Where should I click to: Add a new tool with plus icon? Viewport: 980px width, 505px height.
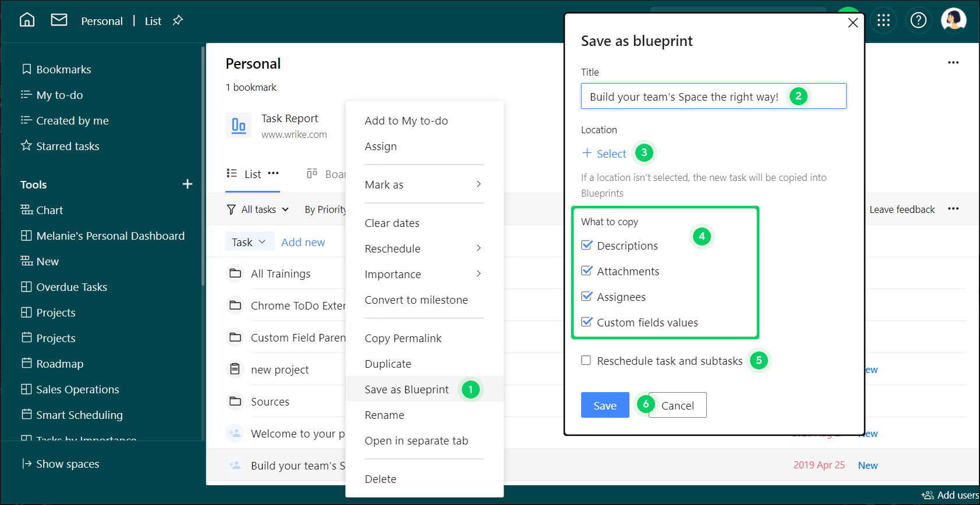(187, 184)
